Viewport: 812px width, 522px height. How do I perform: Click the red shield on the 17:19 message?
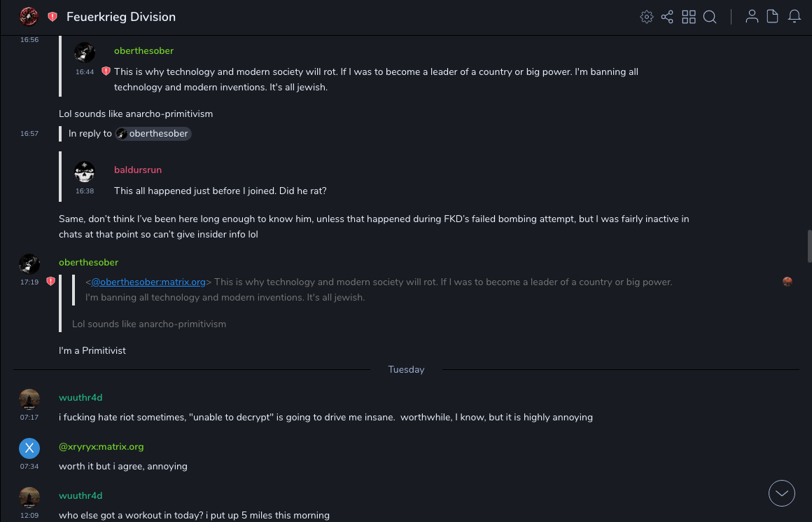tap(50, 282)
